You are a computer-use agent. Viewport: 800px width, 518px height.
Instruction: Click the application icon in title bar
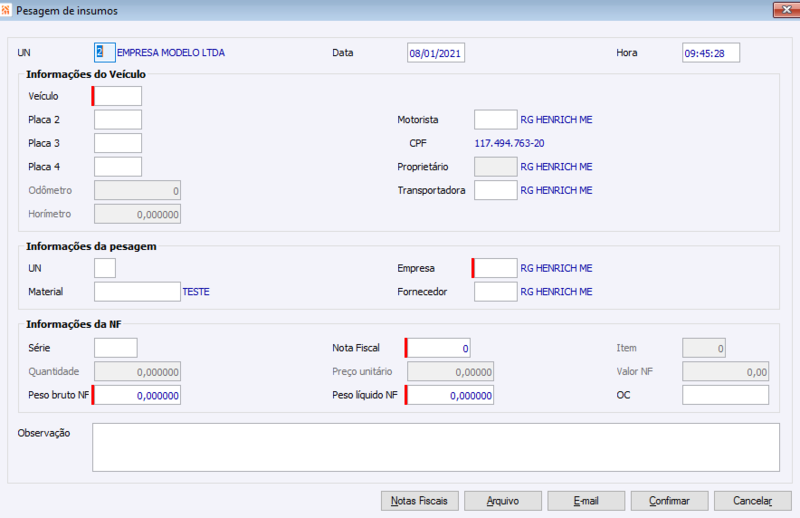point(5,10)
